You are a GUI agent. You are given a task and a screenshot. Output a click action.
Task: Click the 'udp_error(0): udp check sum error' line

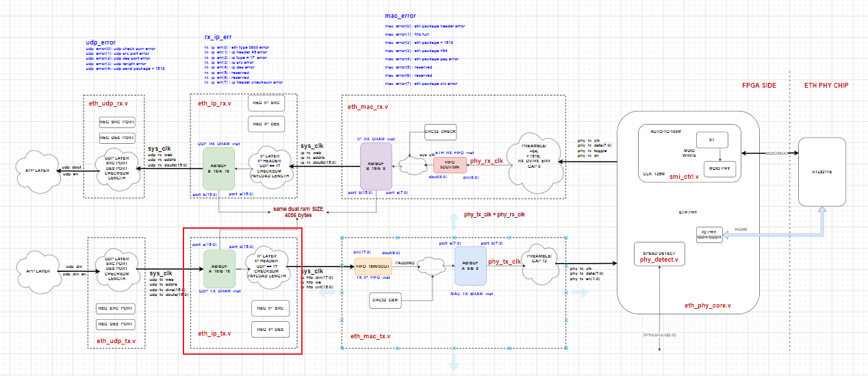pyautogui.click(x=120, y=49)
